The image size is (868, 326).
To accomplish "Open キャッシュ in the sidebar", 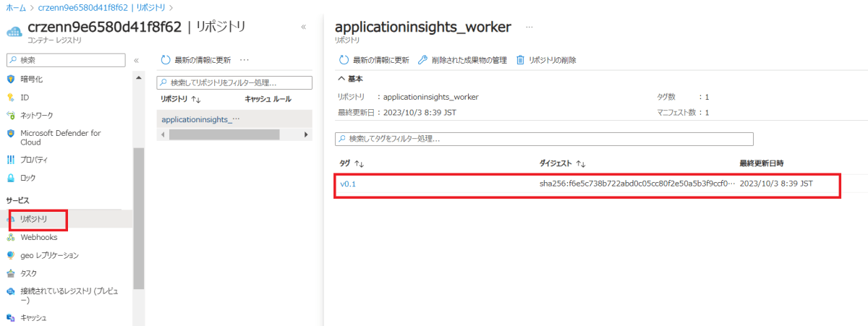I will 33,317.
